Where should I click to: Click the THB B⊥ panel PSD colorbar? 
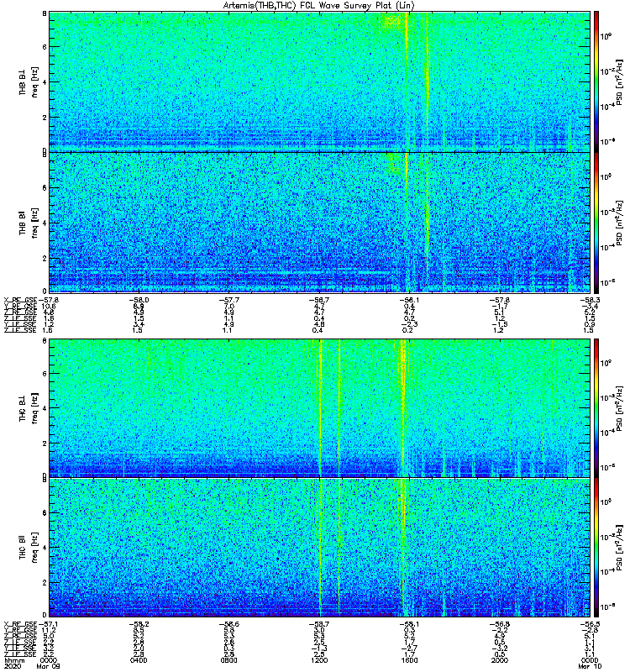pos(596,81)
